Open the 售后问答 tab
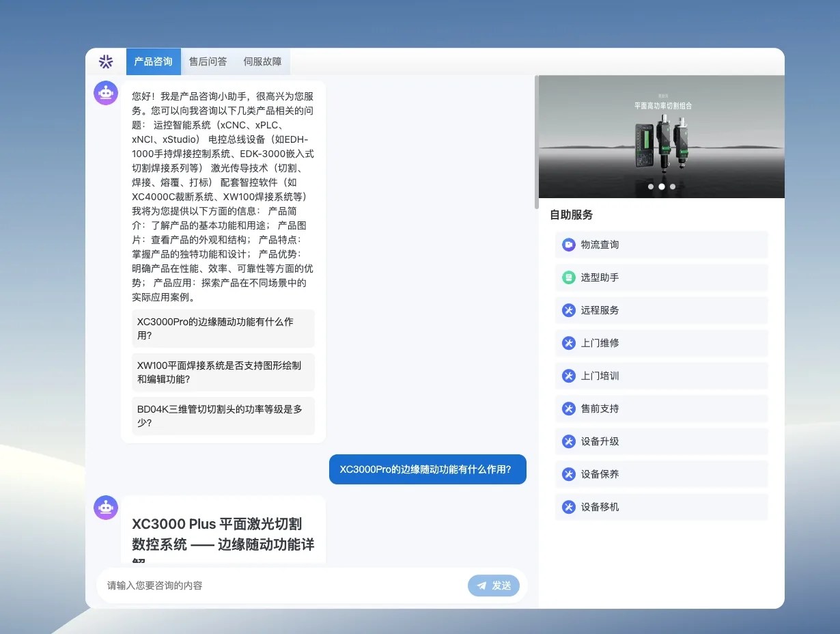 coord(208,61)
